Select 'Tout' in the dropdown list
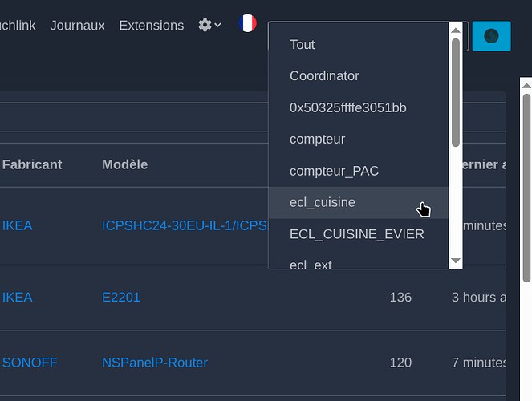 pyautogui.click(x=303, y=45)
